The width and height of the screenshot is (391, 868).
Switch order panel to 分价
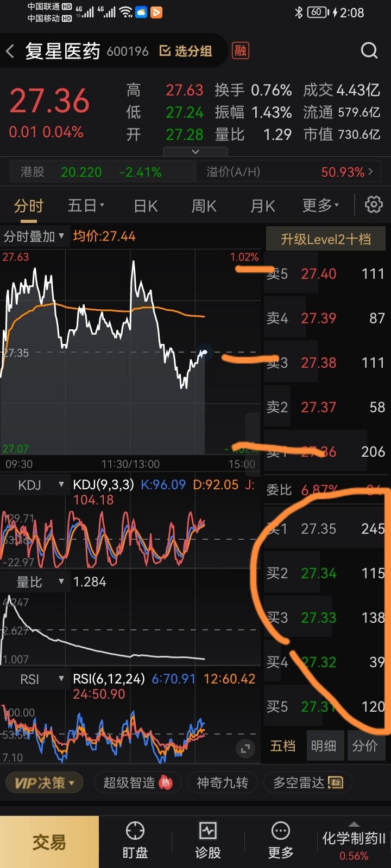pos(365,746)
